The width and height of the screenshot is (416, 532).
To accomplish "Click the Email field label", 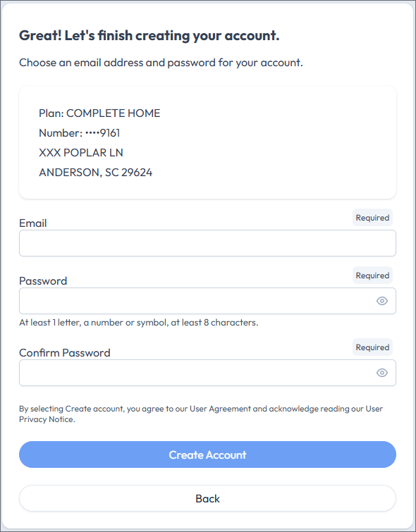I will point(33,223).
